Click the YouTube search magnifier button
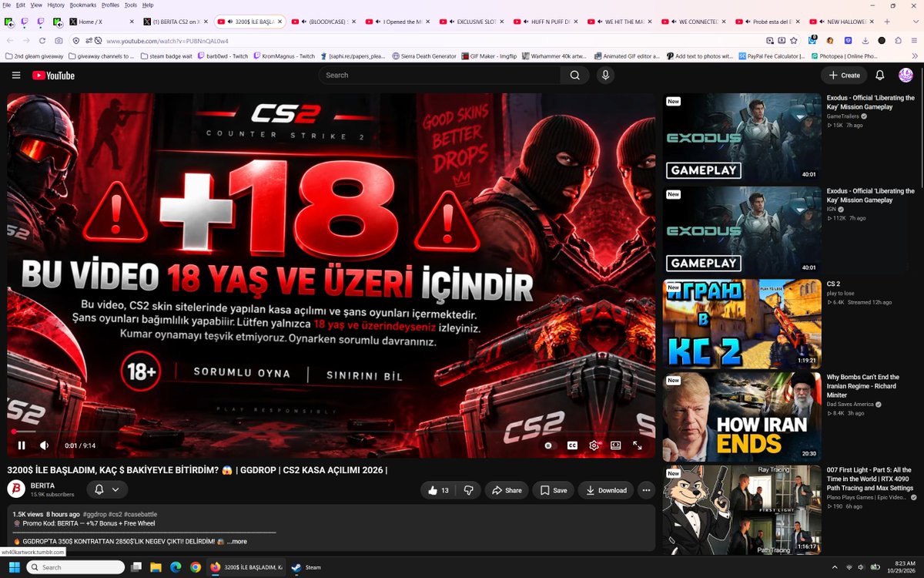This screenshot has height=578, width=924. click(x=574, y=75)
